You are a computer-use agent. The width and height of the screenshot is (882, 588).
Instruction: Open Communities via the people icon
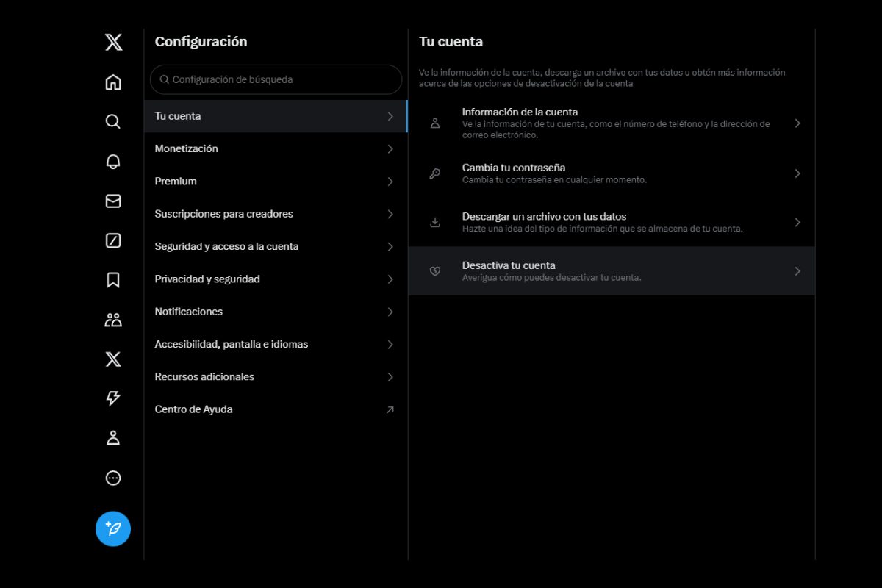pos(112,320)
